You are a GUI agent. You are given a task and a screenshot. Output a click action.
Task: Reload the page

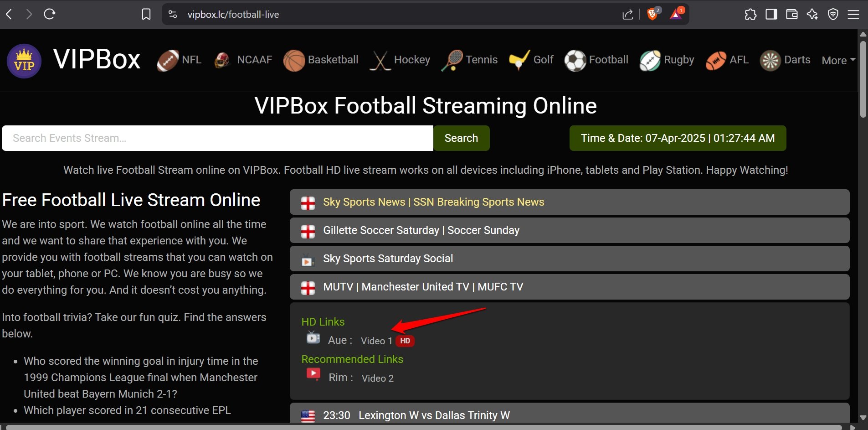tap(50, 14)
